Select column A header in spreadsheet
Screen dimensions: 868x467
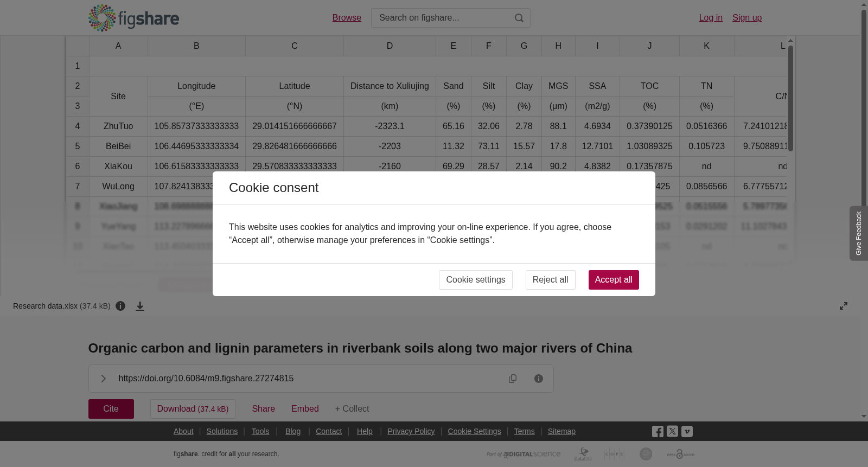point(118,46)
